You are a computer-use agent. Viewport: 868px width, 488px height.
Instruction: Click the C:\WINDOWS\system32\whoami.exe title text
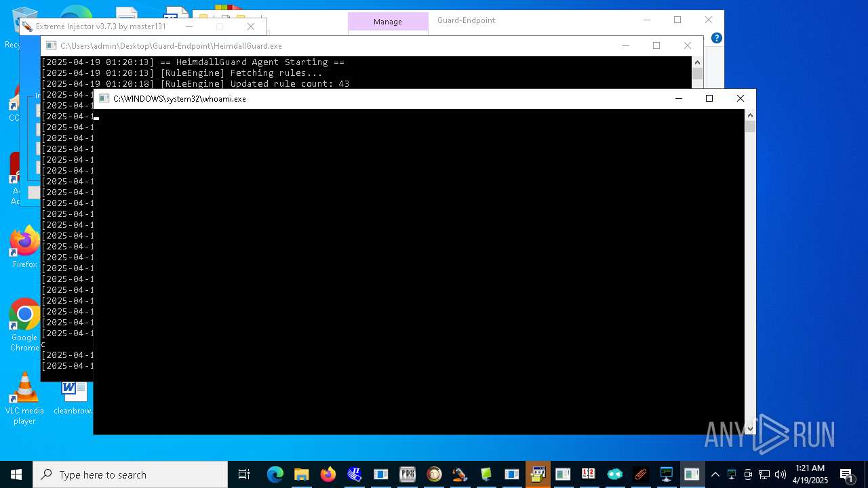tap(180, 99)
